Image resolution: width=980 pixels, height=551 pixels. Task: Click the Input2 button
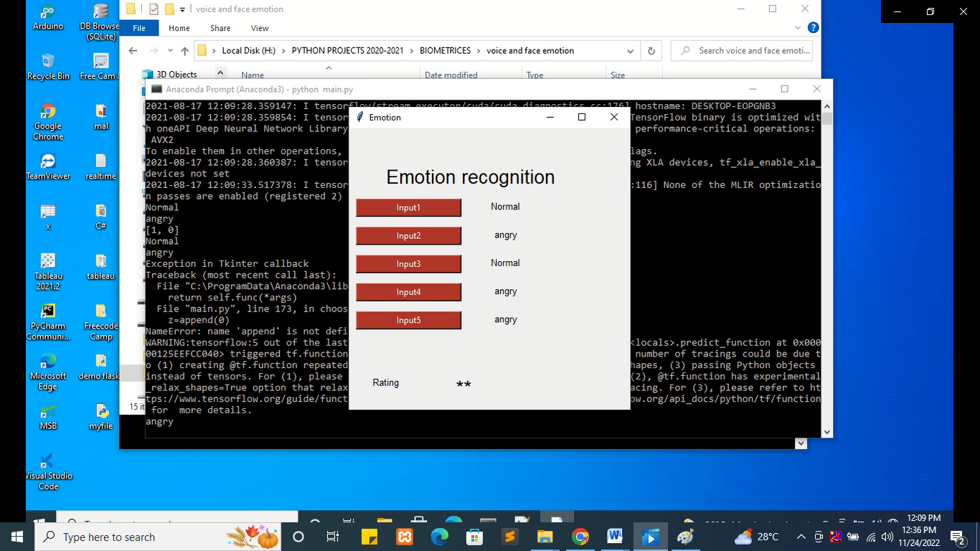point(408,236)
